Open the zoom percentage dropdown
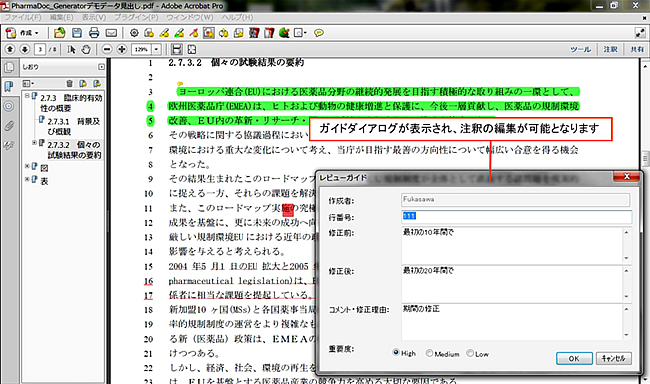This screenshot has height=384, width=650. (x=156, y=49)
